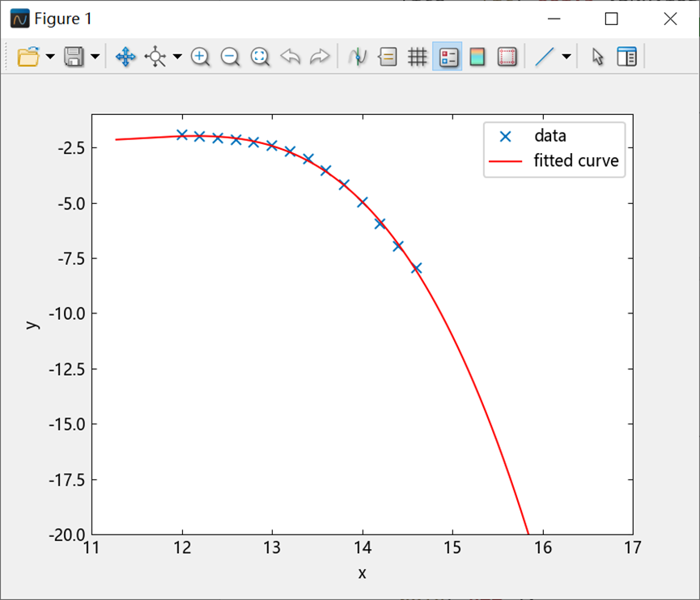This screenshot has height=600, width=700.
Task: Click the -20.0 y-axis tick label
Action: (x=67, y=534)
